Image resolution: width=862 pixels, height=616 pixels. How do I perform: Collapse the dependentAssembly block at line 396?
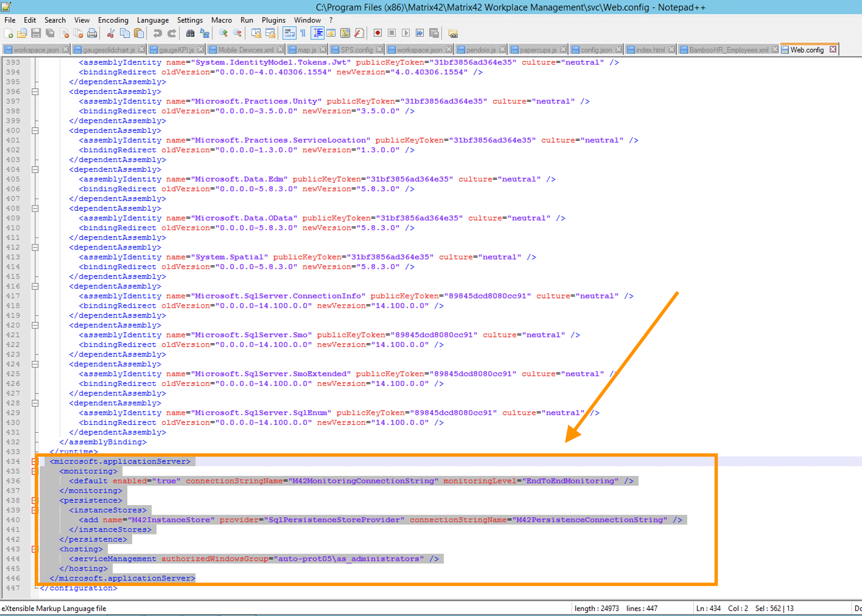[x=35, y=91]
